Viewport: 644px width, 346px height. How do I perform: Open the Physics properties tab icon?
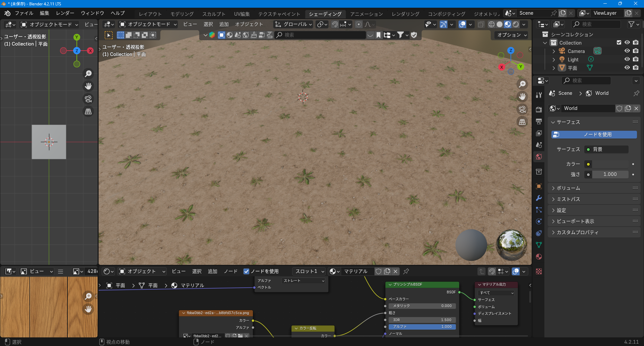[539, 221]
